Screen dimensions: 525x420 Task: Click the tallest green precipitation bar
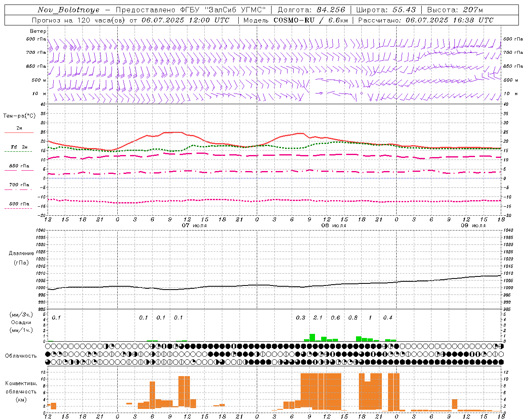pos(312,338)
